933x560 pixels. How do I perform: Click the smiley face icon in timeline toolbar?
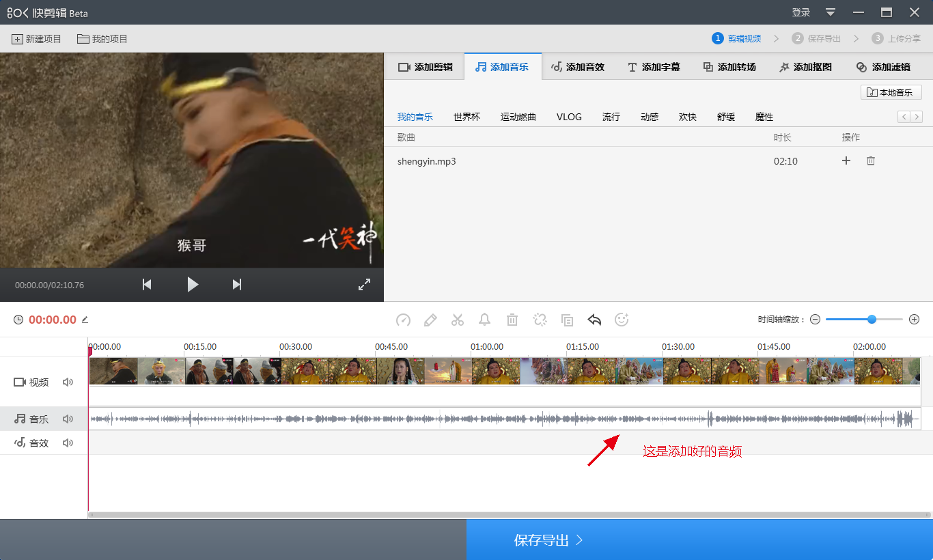pyautogui.click(x=622, y=320)
